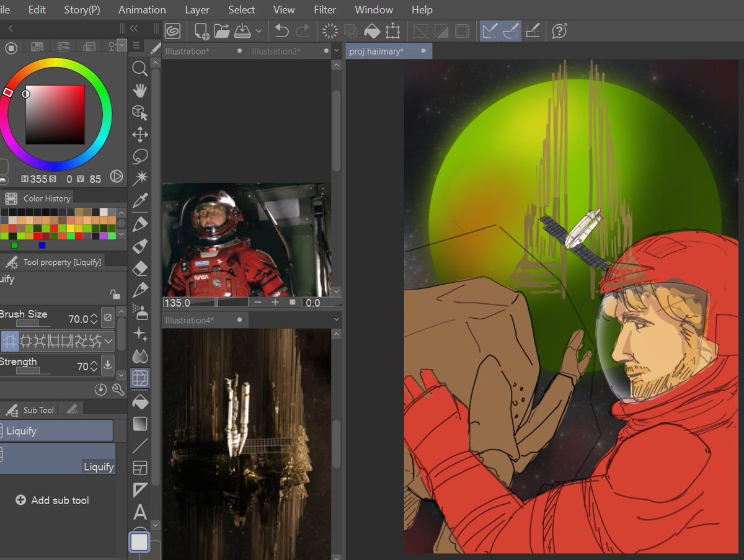The image size is (744, 560).
Task: Select the Text tool
Action: (x=140, y=512)
